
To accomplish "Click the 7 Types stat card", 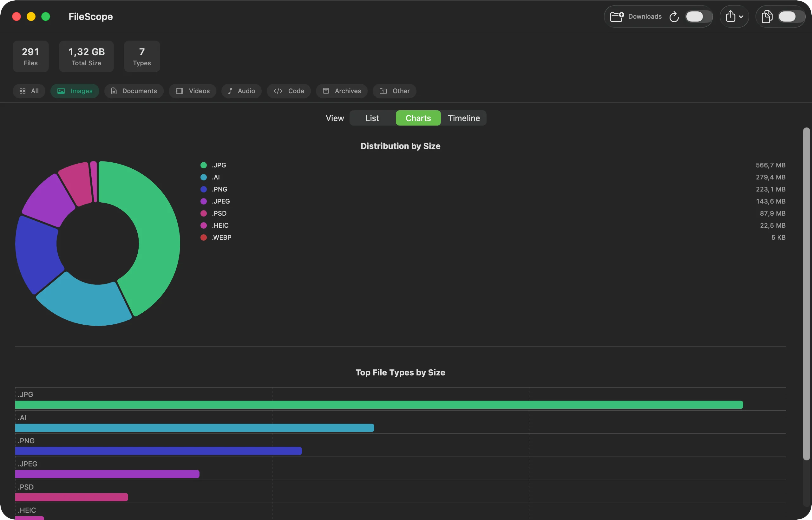I will click(x=142, y=56).
